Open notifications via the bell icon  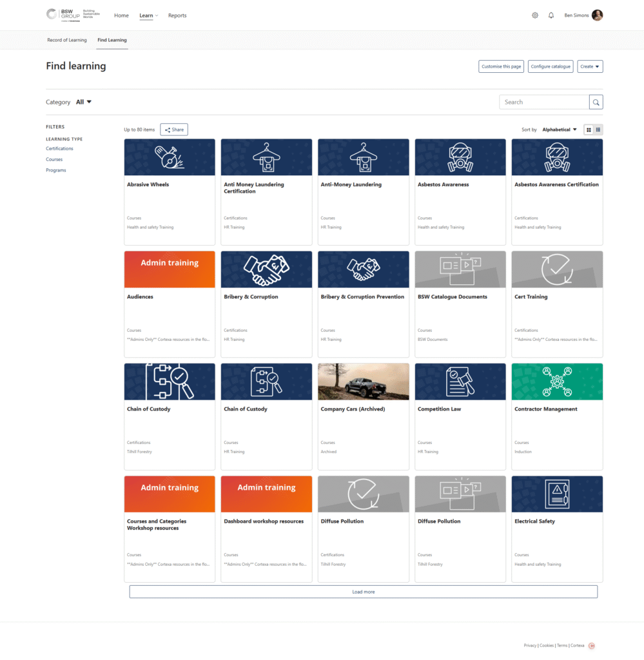[551, 15]
